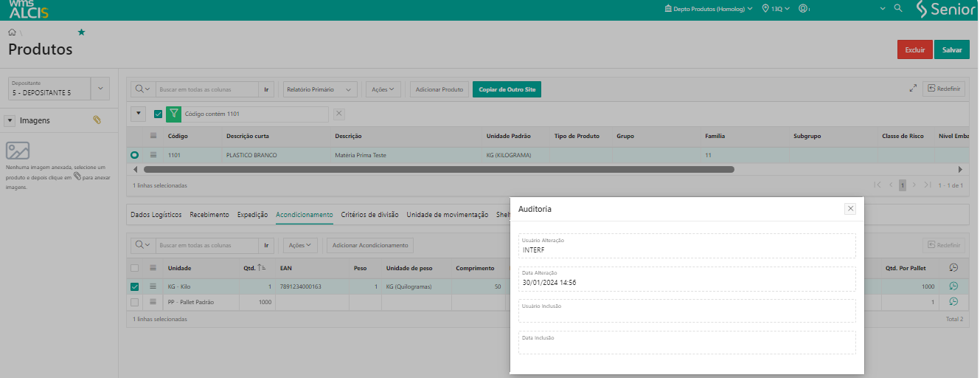Image resolution: width=980 pixels, height=378 pixels.
Task: Open the 13Q location dropdown
Action: [x=775, y=9]
